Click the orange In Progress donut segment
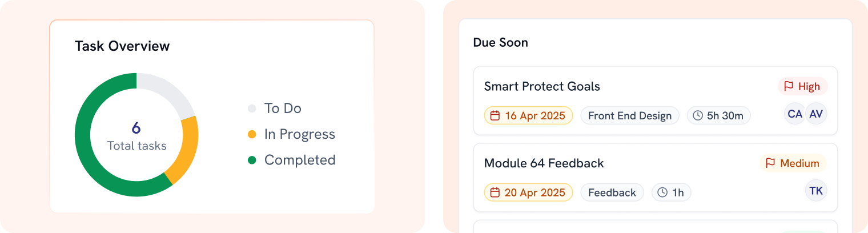Viewport: 868px width, 233px height. click(186, 150)
